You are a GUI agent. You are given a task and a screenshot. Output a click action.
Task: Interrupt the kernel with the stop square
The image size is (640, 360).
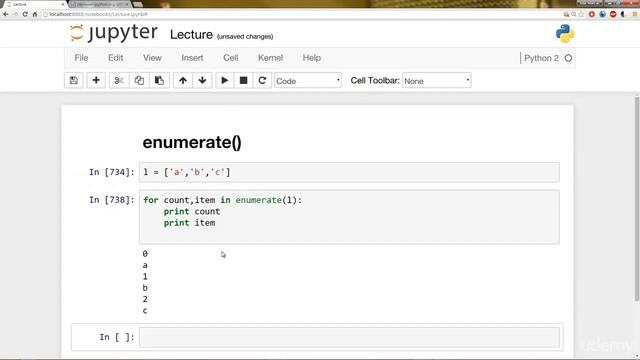coord(243,80)
